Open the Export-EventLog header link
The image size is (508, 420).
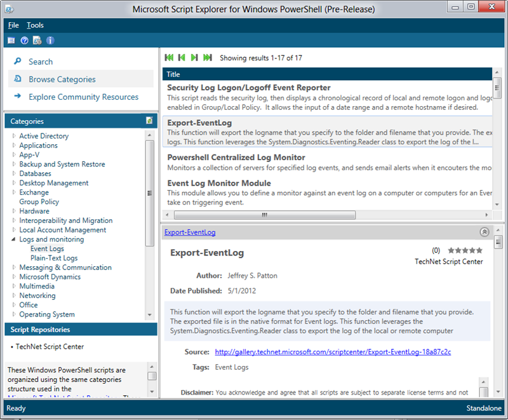point(189,233)
